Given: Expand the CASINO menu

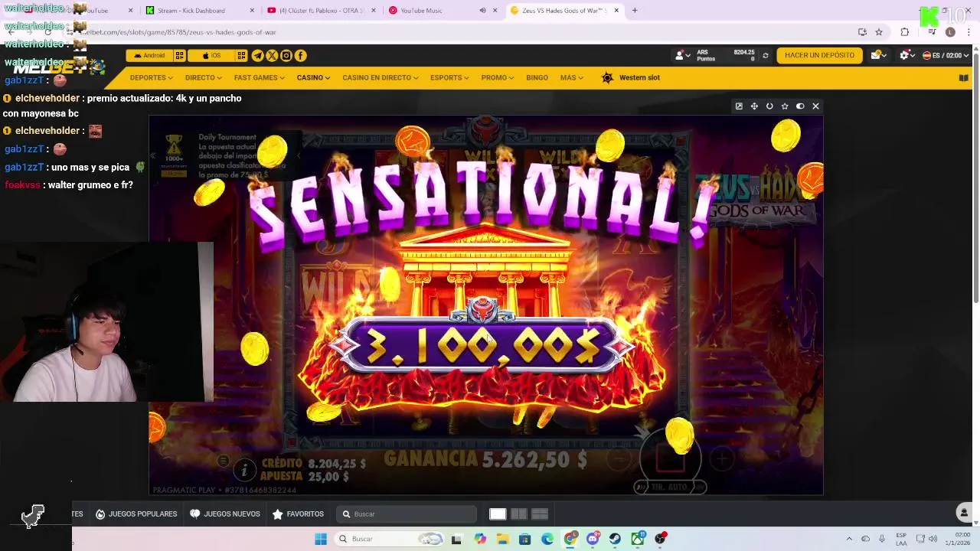Looking at the screenshot, I should 313,77.
